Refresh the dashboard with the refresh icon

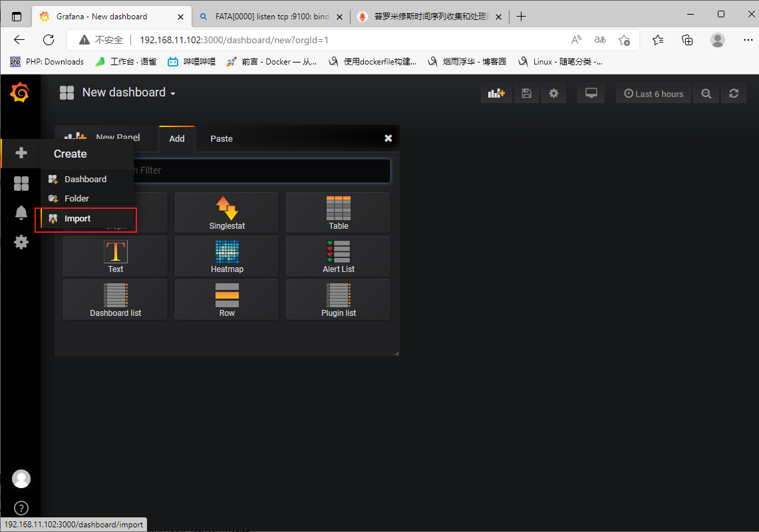click(x=733, y=93)
